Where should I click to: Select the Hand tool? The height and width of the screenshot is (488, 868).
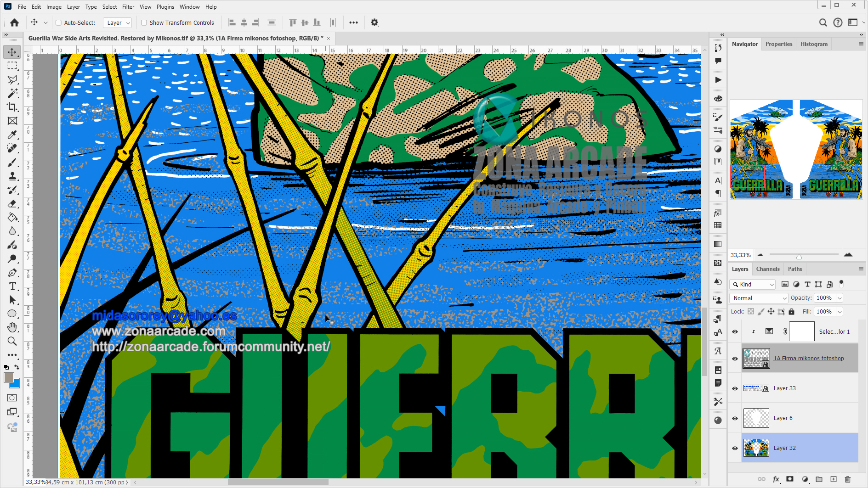pos(12,327)
